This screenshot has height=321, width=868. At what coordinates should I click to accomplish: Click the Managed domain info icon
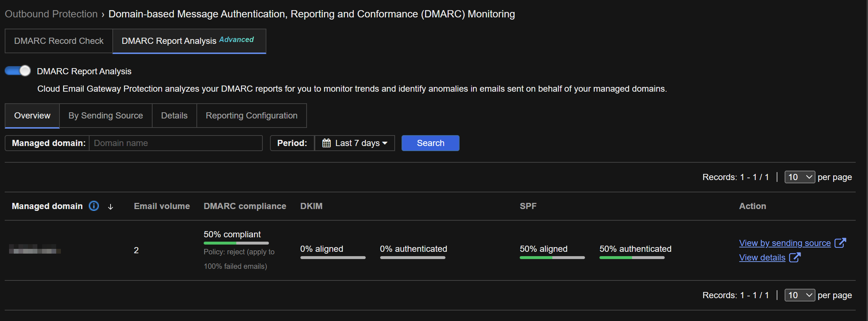(94, 206)
